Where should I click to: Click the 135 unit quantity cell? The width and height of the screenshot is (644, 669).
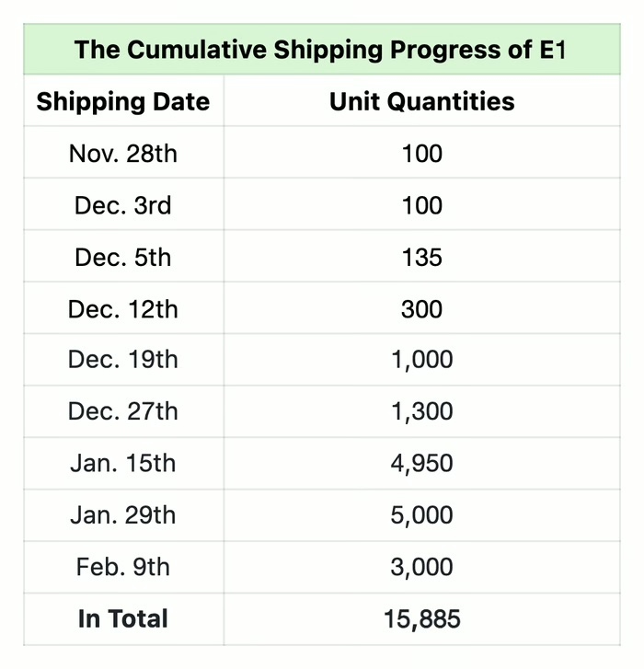421,256
